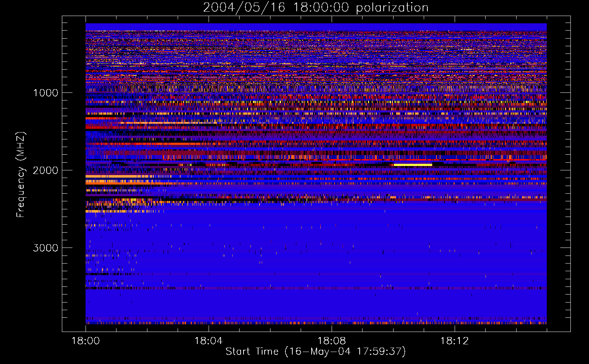The width and height of the screenshot is (589, 364).
Task: Select the 1000 frequency tick label
Action: coord(46,93)
